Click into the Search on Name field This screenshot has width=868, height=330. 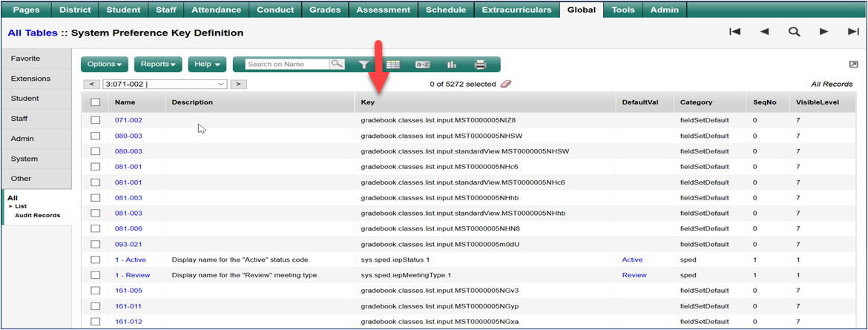tap(287, 65)
